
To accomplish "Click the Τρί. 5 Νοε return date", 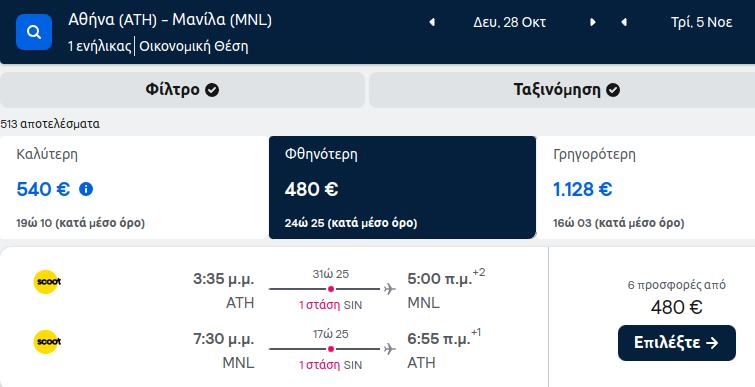I will tap(702, 22).
